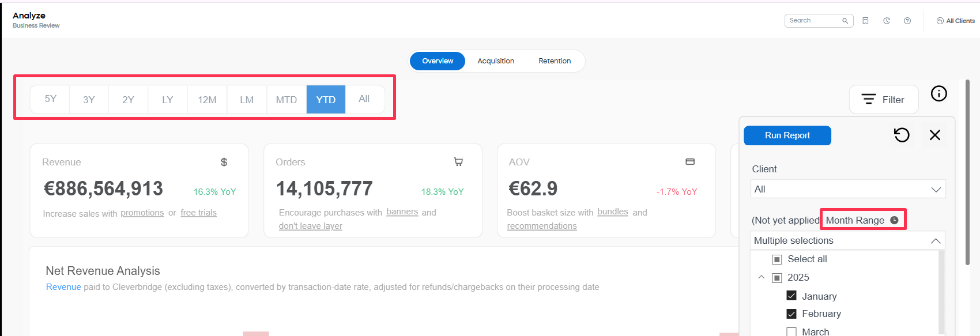Viewport: 980px width, 336px height.
Task: Click the Revenue link in description
Action: click(63, 287)
